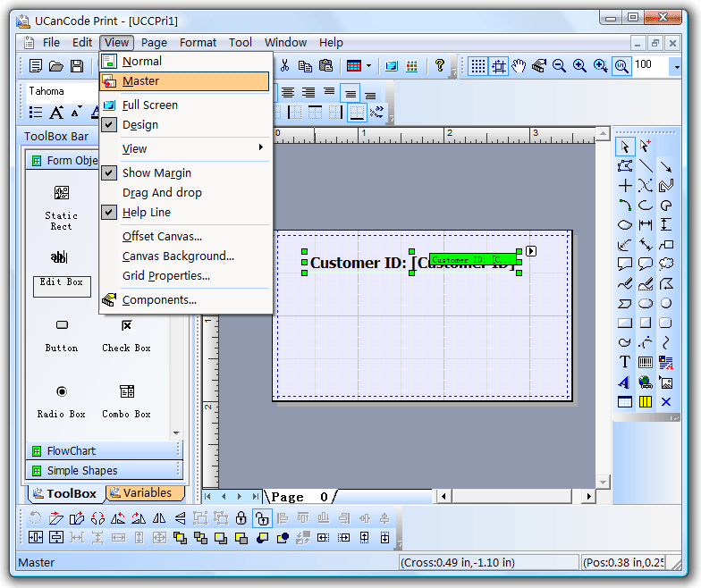Enable Drag And drop option
The image size is (701, 588).
pyautogui.click(x=184, y=193)
